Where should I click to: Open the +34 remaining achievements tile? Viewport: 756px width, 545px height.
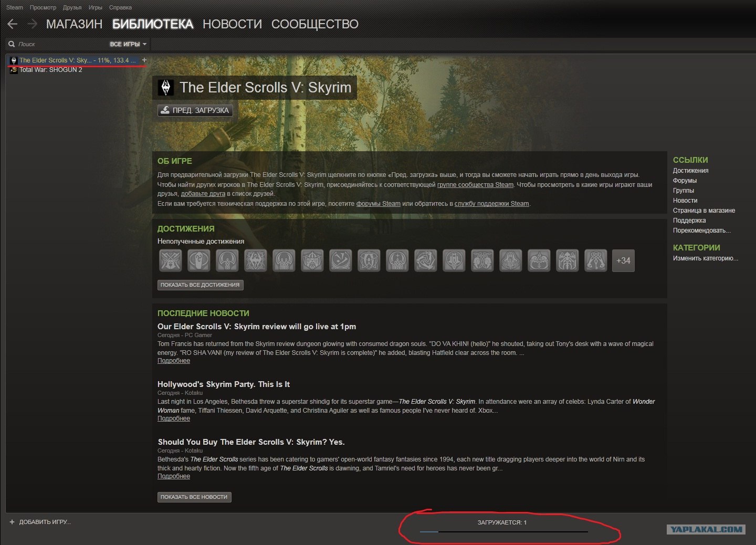click(x=623, y=260)
